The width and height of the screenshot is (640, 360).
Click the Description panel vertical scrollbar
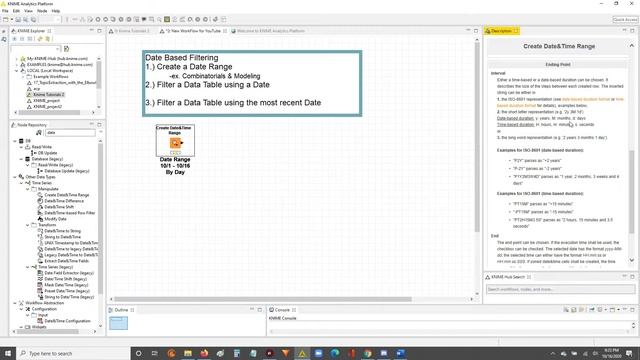point(631,192)
